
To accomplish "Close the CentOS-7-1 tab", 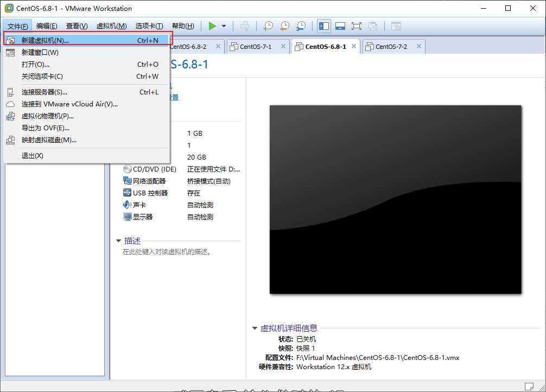I will click(x=283, y=46).
